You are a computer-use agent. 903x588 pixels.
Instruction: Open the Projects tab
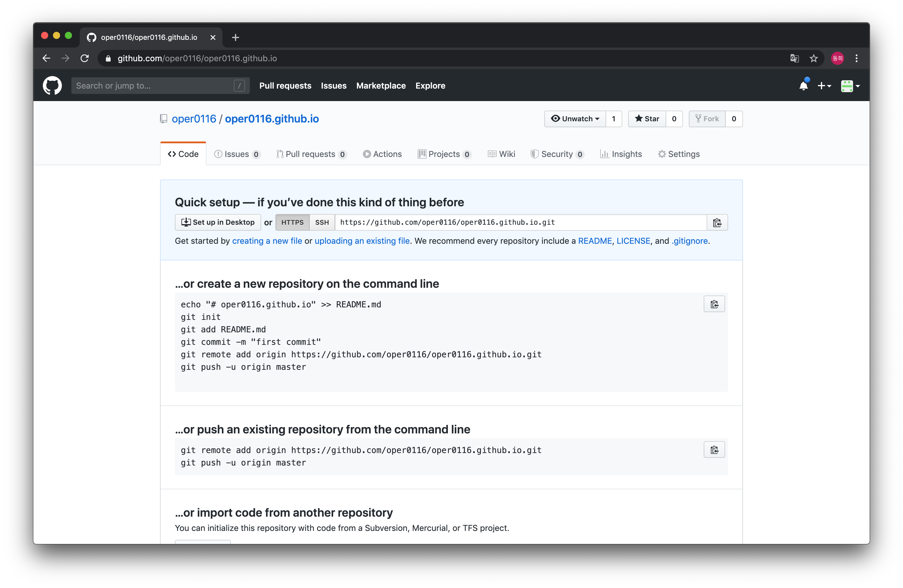444,154
